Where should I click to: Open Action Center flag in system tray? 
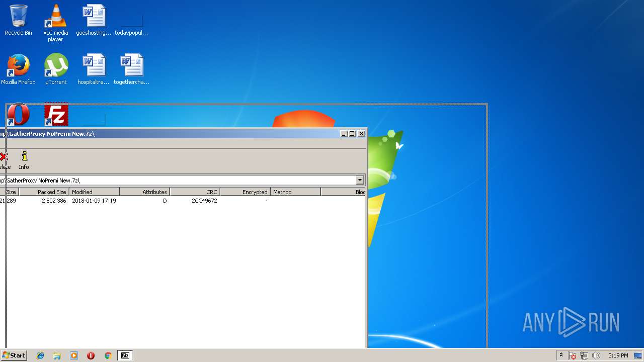572,355
